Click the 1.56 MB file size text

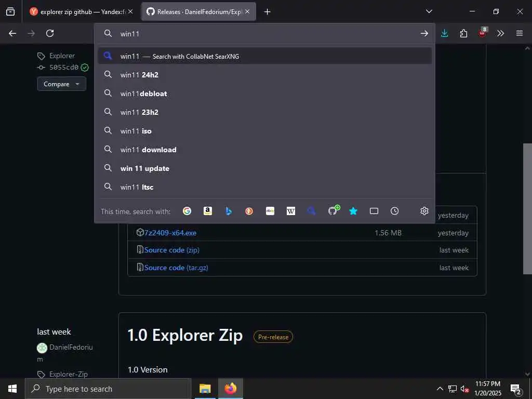click(x=388, y=233)
